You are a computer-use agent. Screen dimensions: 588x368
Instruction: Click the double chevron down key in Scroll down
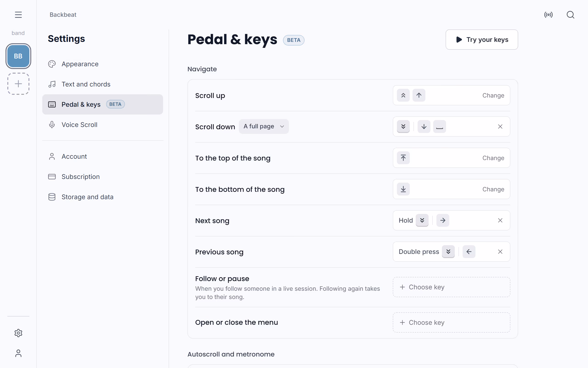pyautogui.click(x=403, y=126)
